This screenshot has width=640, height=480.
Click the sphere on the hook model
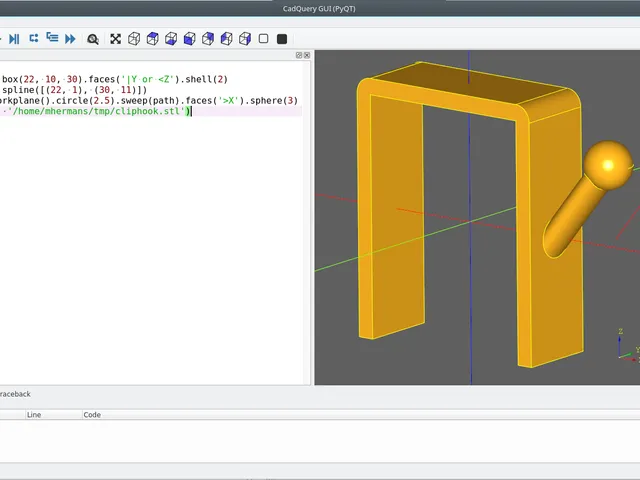(x=608, y=165)
